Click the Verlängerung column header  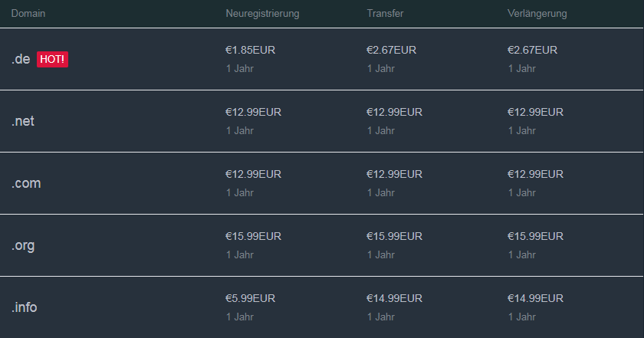click(537, 13)
